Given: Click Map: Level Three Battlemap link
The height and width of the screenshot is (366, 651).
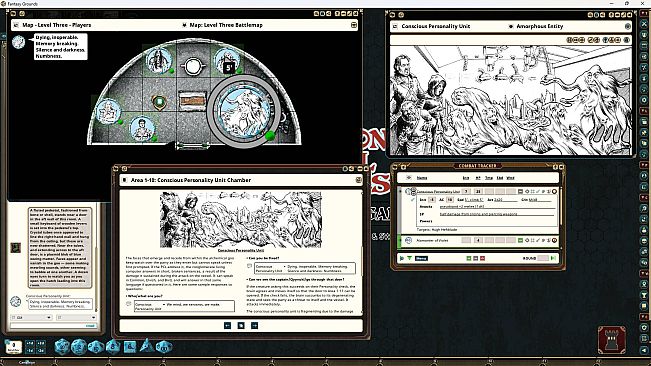Looking at the screenshot, I should pos(226,25).
